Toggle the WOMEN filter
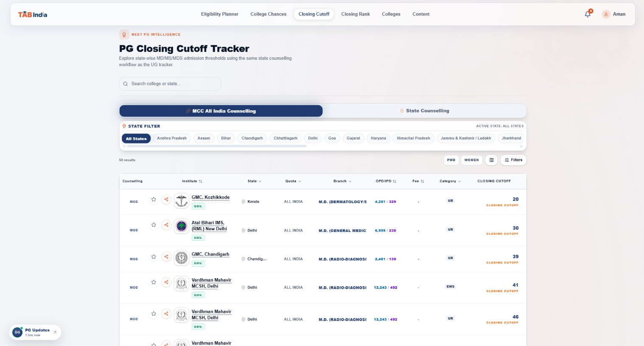The image size is (644, 346). 472,160
